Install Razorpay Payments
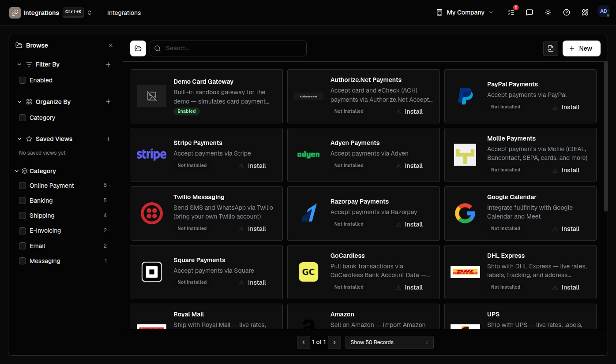 pos(409,224)
